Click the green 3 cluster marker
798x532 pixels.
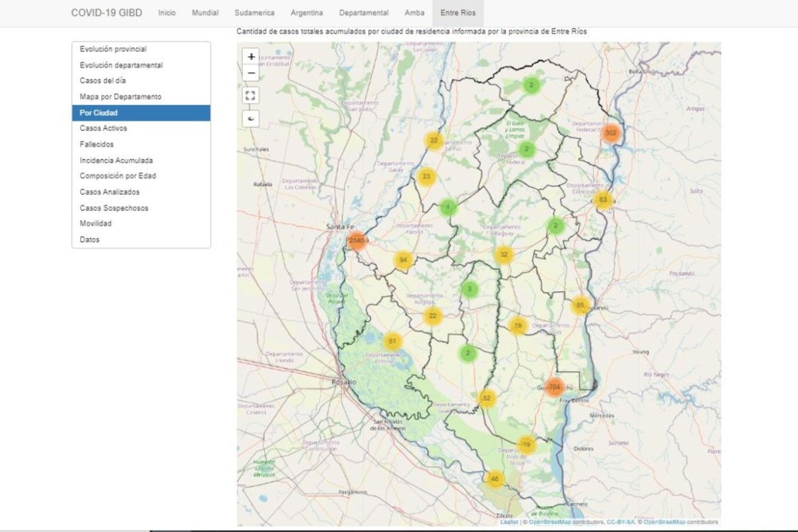tap(469, 289)
